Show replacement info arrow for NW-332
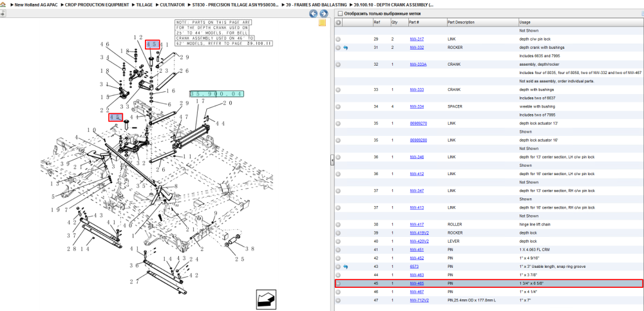The width and height of the screenshot is (644, 311). click(x=345, y=48)
